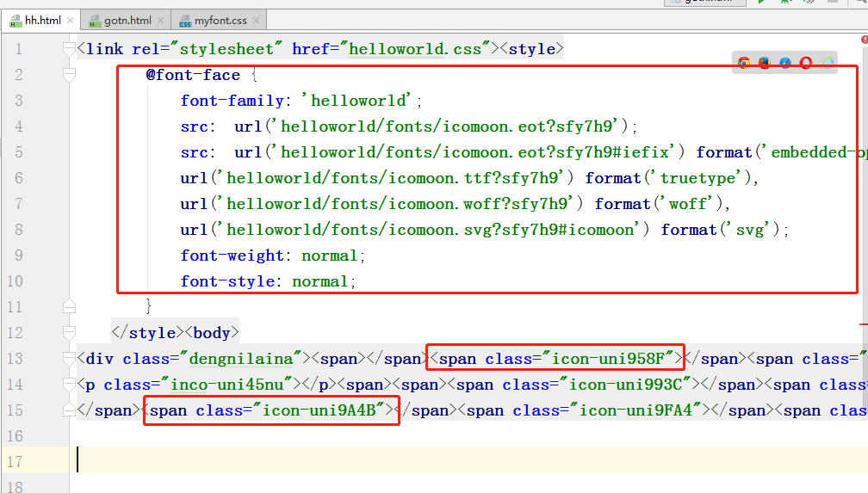Screen dimensions: 868x493
Task: Click the stylesheet rel attribute value
Action: (226, 49)
